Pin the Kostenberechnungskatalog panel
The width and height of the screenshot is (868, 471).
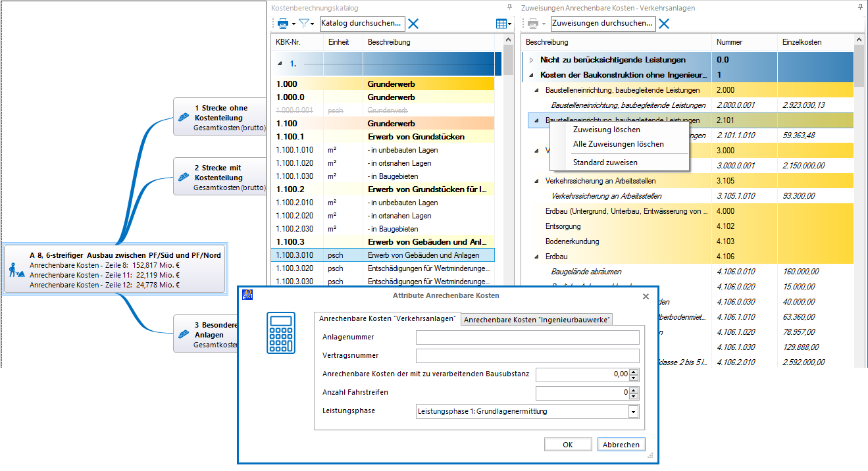tap(509, 7)
